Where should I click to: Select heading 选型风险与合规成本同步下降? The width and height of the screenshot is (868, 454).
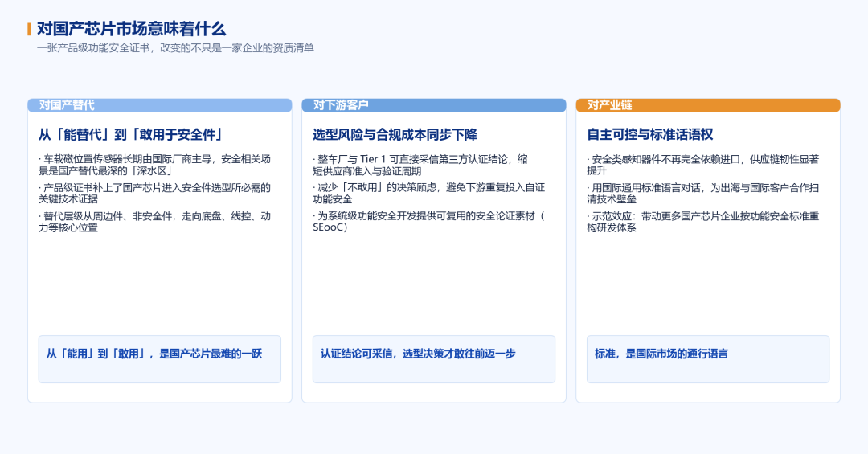(395, 134)
